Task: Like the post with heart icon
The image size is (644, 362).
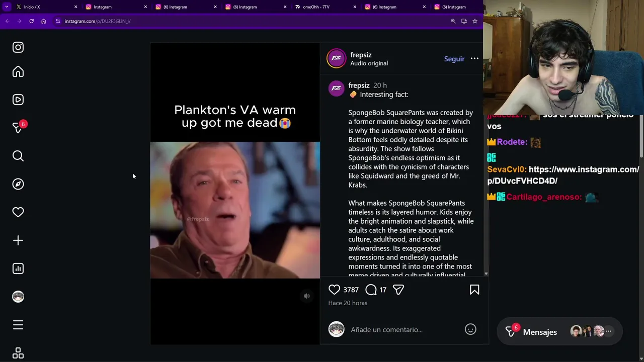Action: (334, 290)
